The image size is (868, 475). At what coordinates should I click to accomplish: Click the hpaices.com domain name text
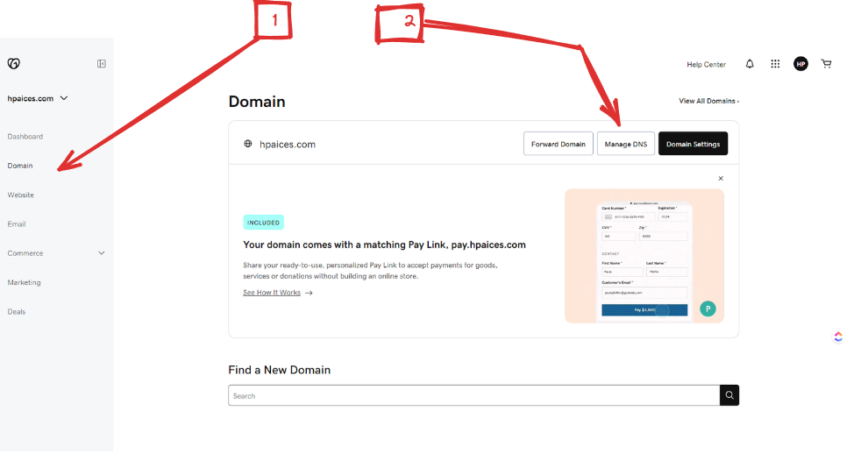pos(288,145)
